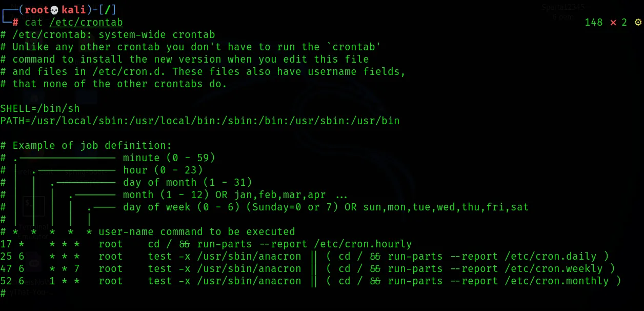
Task: Click the exit code 148 in right prompt
Action: 594,23
